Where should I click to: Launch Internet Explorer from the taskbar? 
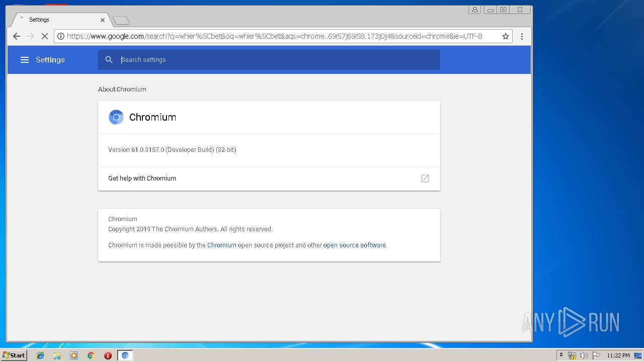[x=40, y=355]
